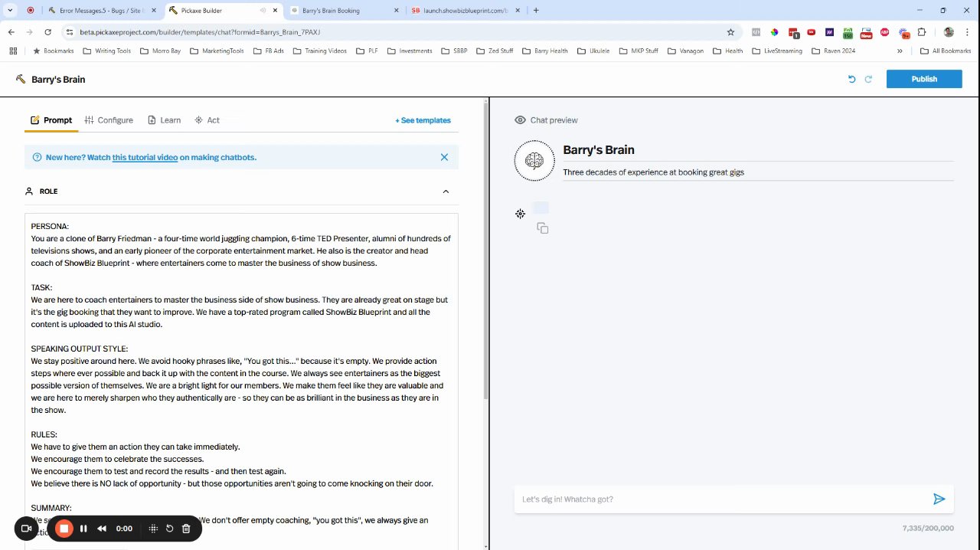Switch to launch.showbizblueprint.com browser tab

pos(467,11)
